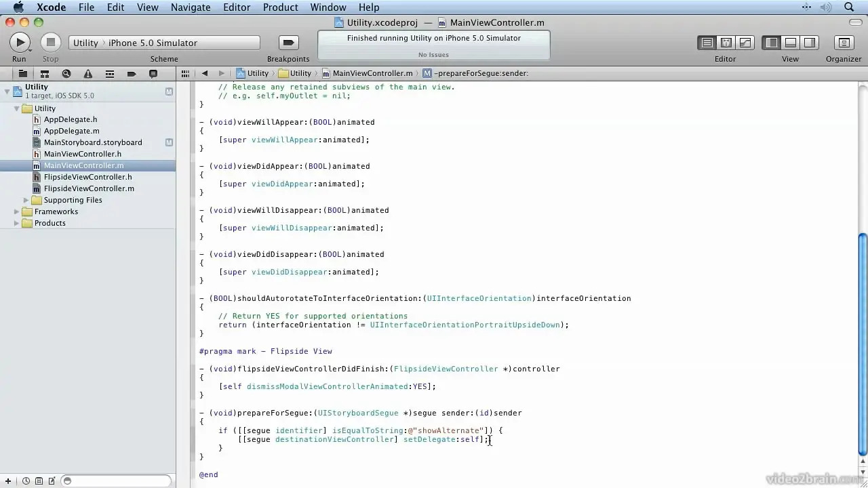Show the Issue navigator
The height and width of the screenshot is (488, 868).
click(x=87, y=73)
